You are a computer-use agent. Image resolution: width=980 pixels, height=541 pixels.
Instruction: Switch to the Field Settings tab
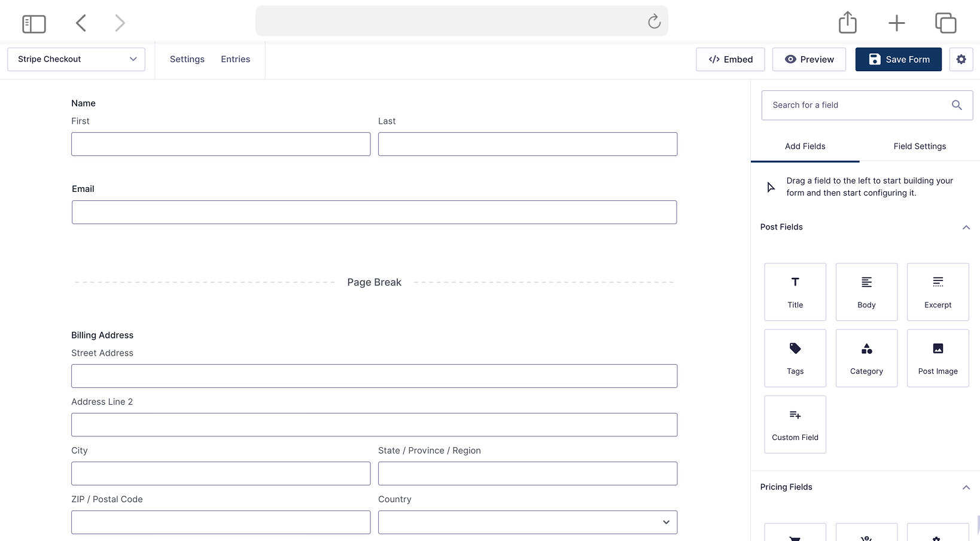pyautogui.click(x=920, y=146)
